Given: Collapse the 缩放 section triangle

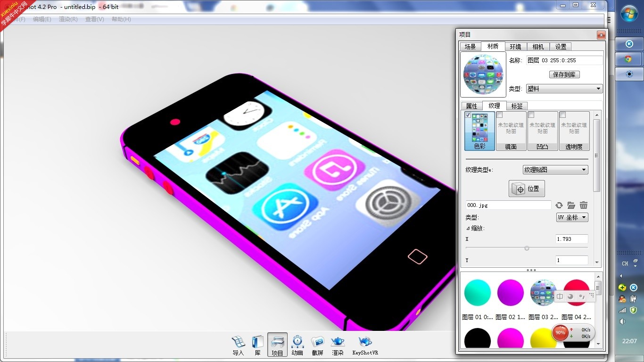Looking at the screenshot, I should click(x=468, y=228).
